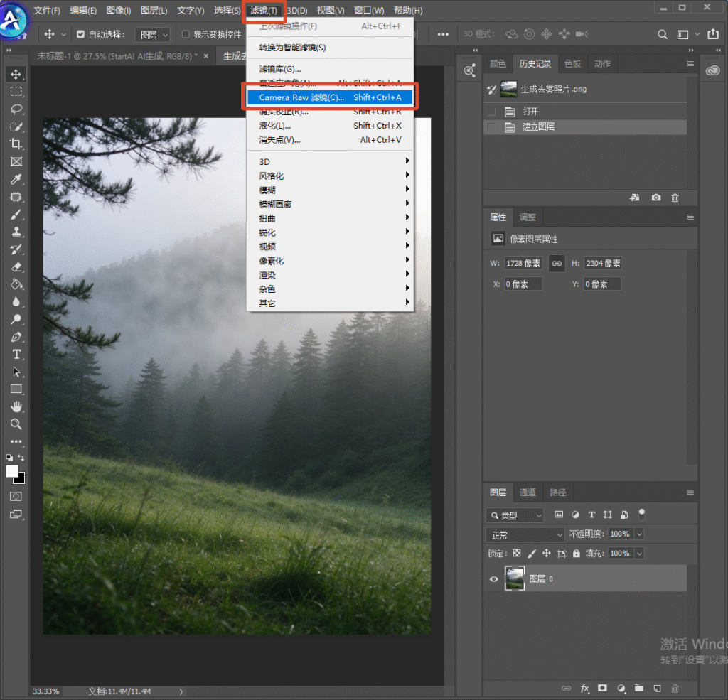Click the W width field 1728 像素
This screenshot has width=728, height=700.
point(523,263)
